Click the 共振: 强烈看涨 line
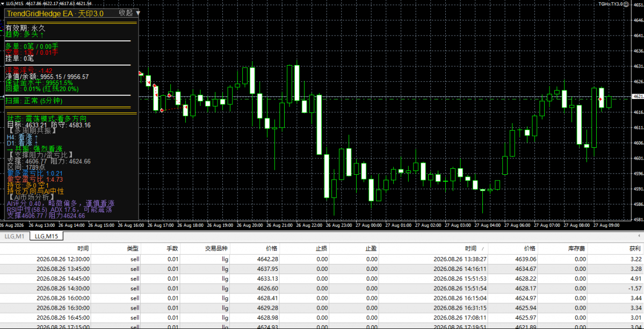This screenshot has height=329, width=644. (34, 148)
